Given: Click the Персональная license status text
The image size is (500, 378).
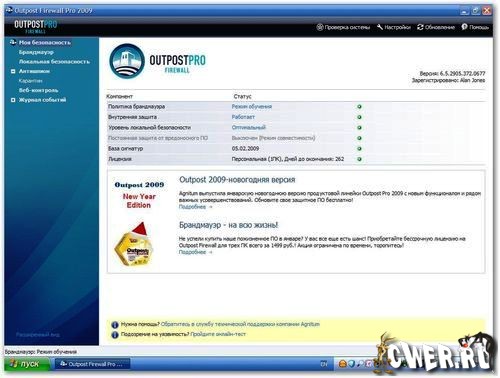Looking at the screenshot, I should (288, 159).
